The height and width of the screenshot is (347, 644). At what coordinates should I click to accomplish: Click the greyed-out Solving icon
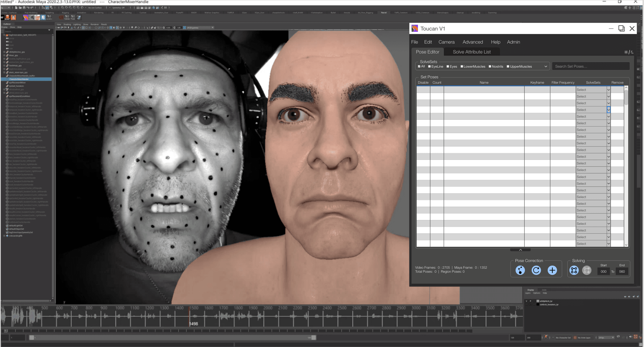[x=587, y=270]
